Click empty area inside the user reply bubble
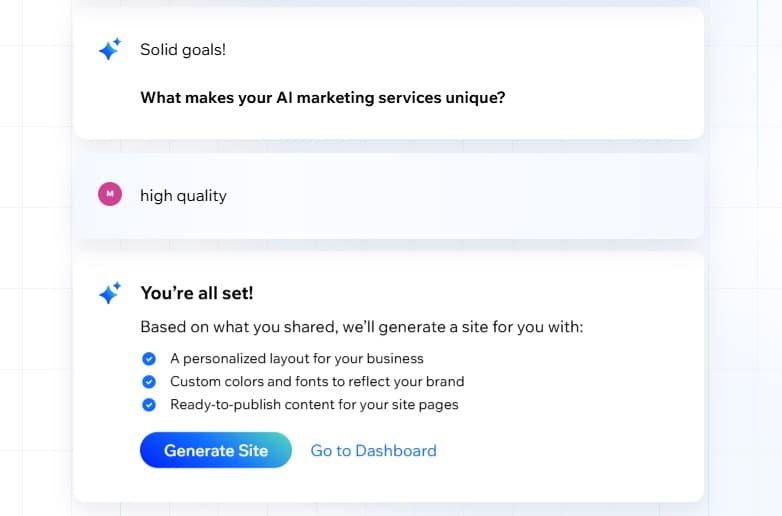 click(449, 195)
